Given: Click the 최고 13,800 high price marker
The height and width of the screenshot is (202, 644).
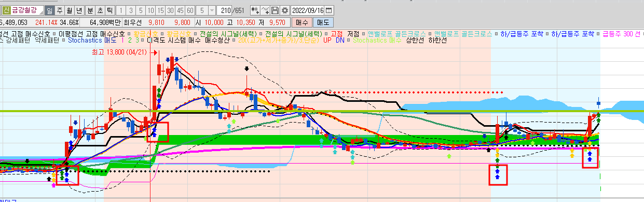Looking at the screenshot, I should 117,52.
